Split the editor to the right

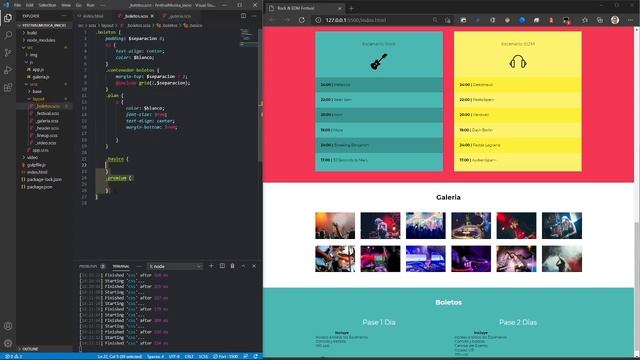click(243, 16)
